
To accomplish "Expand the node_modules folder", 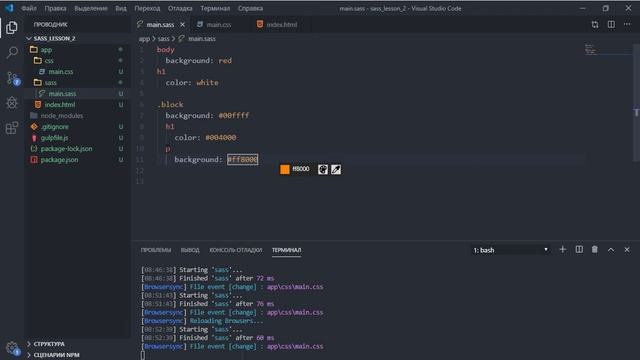I will click(x=78, y=116).
